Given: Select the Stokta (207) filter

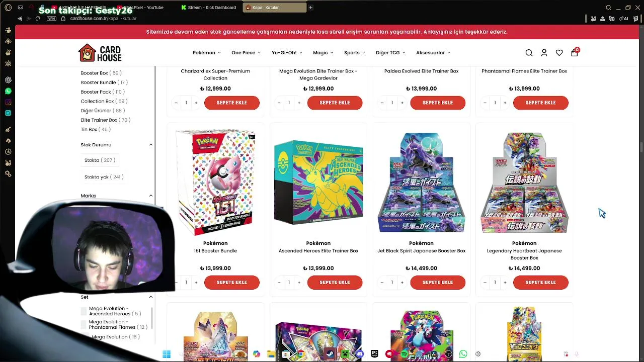Looking at the screenshot, I should (100, 160).
